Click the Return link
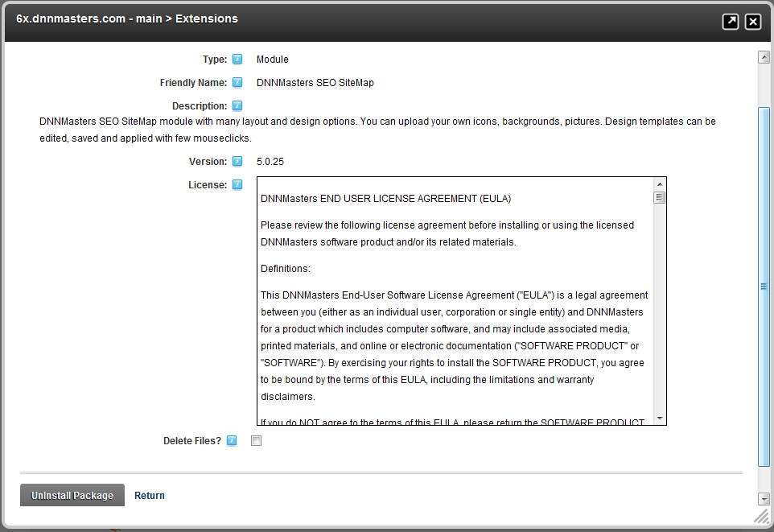The image size is (774, 532). (x=150, y=496)
